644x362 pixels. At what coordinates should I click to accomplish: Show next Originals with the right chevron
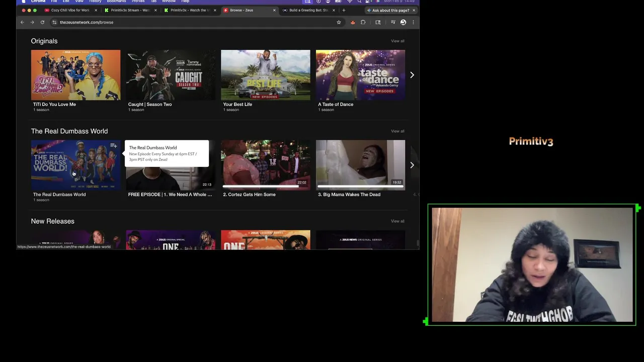[412, 75]
